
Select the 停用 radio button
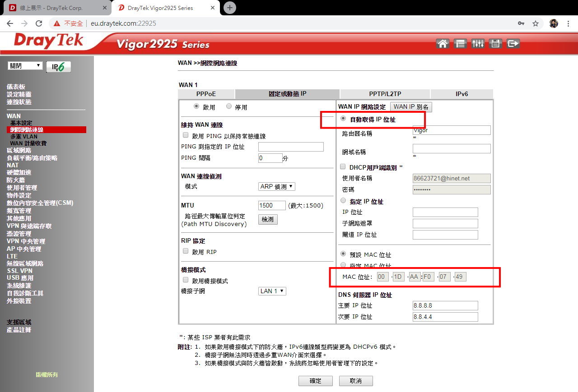[229, 106]
